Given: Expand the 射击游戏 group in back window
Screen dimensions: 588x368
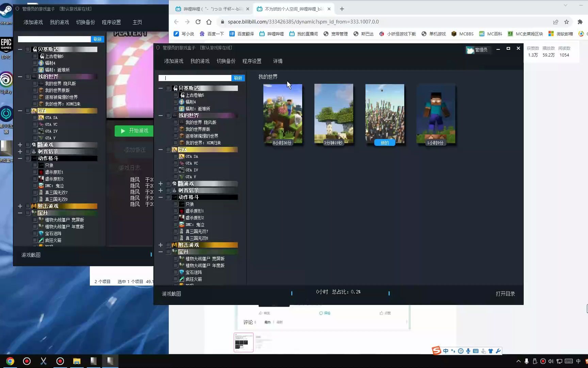Looking at the screenshot, I should click(20, 206).
